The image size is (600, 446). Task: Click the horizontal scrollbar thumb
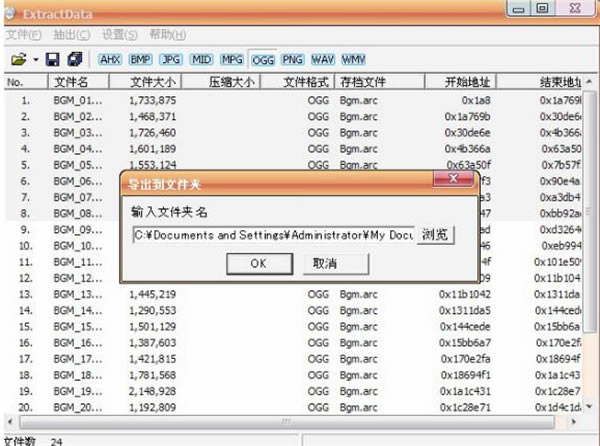(x=287, y=422)
